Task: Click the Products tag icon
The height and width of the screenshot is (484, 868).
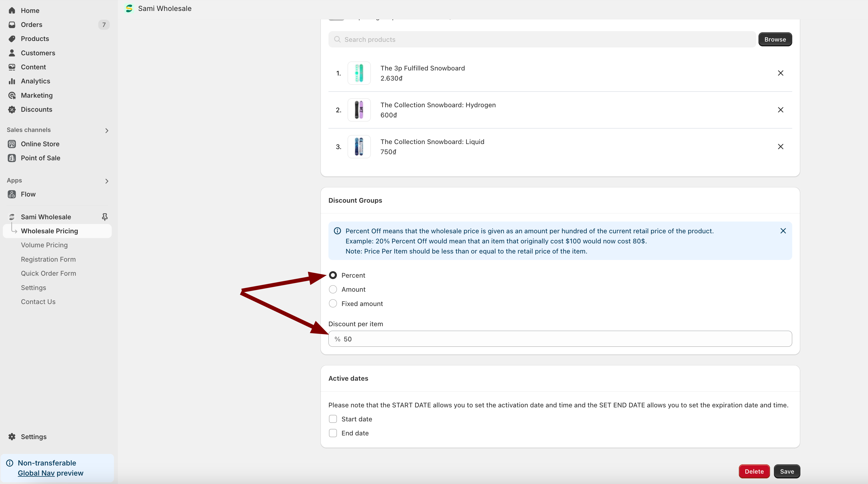Action: pyautogui.click(x=12, y=39)
